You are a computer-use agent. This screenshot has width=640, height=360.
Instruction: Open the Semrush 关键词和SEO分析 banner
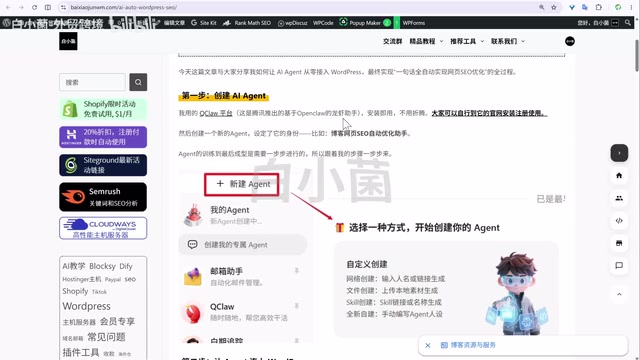tap(103, 197)
